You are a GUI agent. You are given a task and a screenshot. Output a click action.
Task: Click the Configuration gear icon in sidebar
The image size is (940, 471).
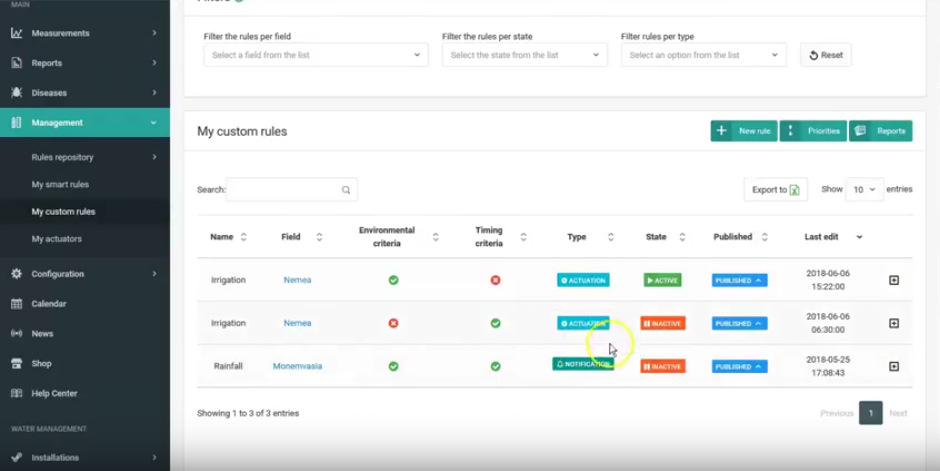pos(17,274)
